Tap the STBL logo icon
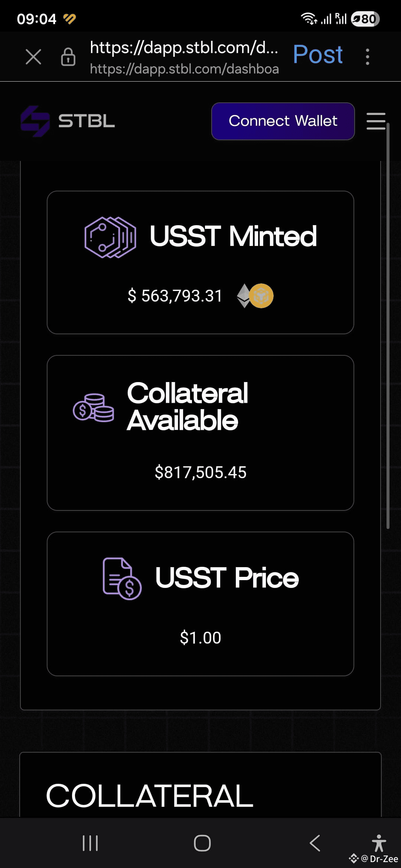Image resolution: width=401 pixels, height=868 pixels. [x=35, y=121]
